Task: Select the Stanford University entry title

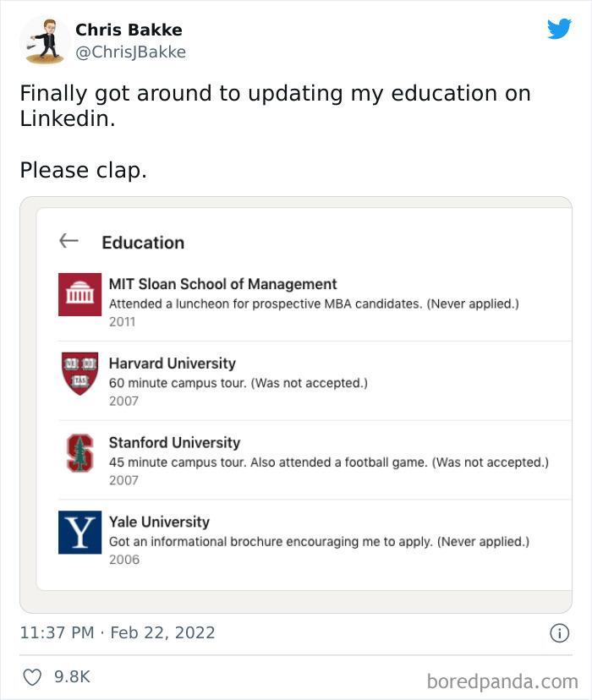Action: [x=174, y=443]
